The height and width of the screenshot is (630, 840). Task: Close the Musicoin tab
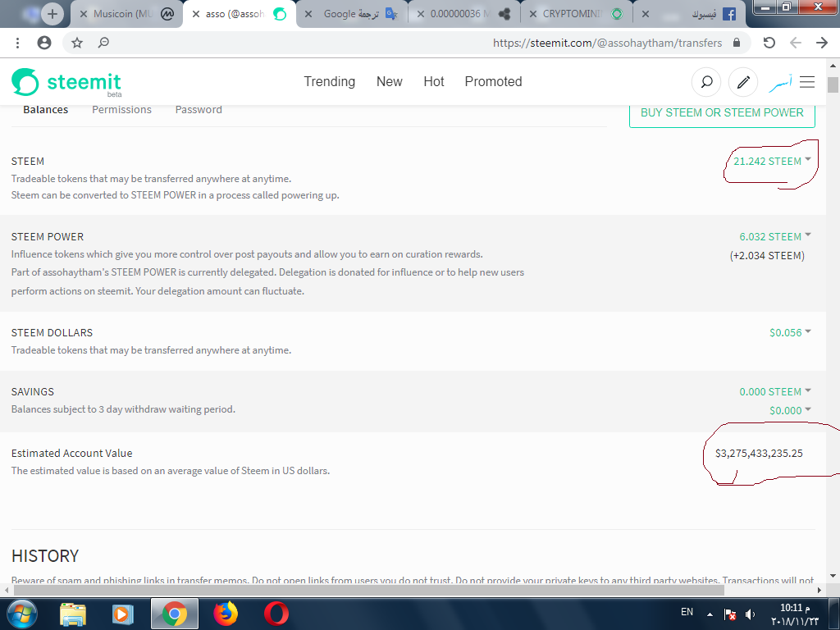tap(84, 15)
